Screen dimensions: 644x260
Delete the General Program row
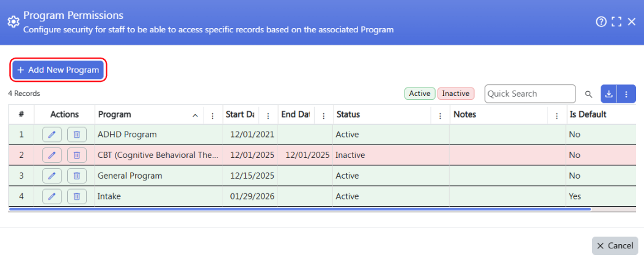pyautogui.click(x=77, y=176)
